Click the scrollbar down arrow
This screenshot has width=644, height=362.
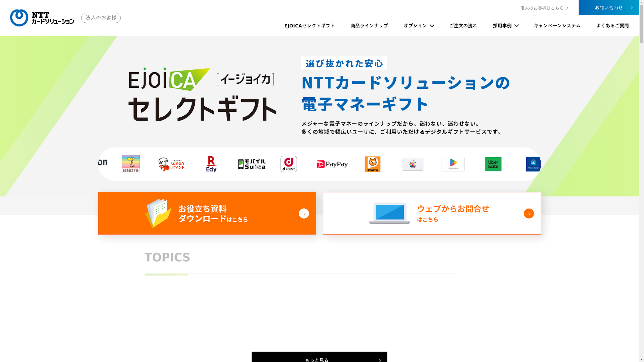click(641, 359)
